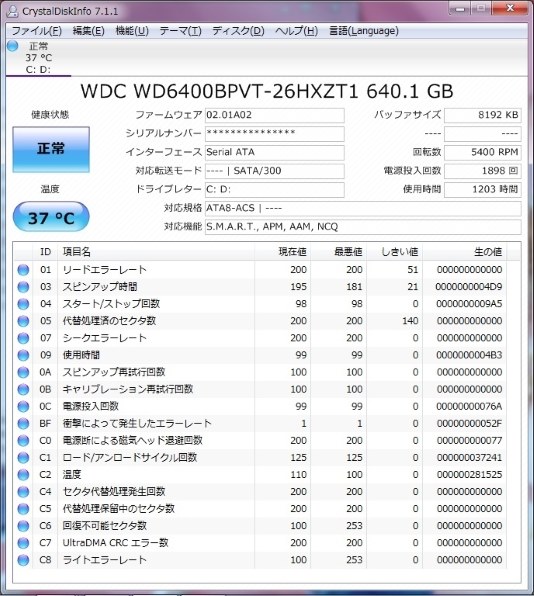Screen dimensions: 534x596
Task: Click status orb for 05 代替処理済のセクタ数
Action: [x=23, y=321]
